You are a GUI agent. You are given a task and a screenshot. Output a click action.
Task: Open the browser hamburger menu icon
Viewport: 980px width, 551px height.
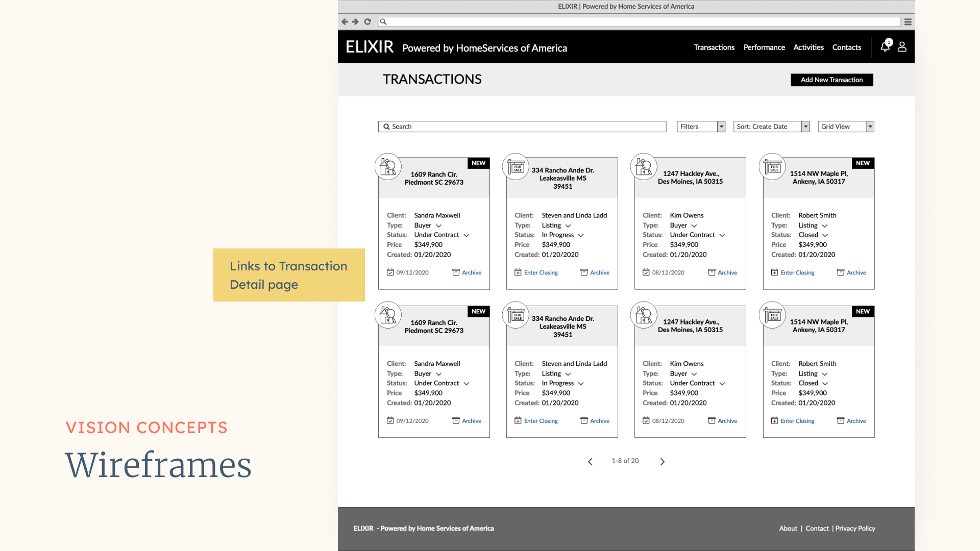[x=908, y=22]
